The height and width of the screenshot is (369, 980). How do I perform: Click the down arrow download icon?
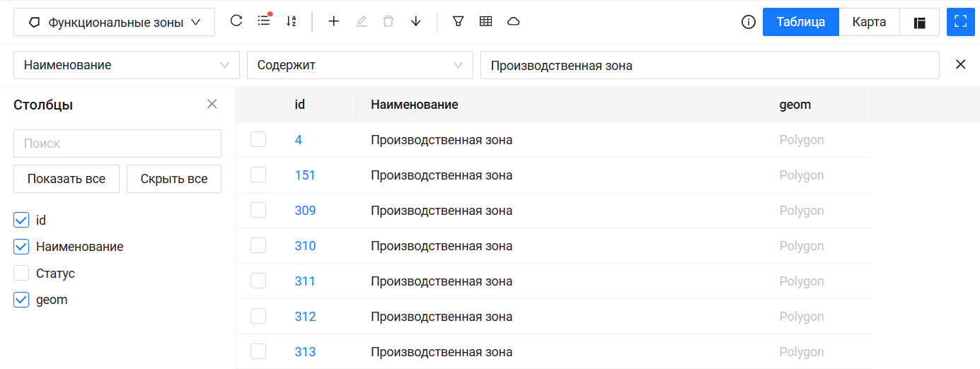pyautogui.click(x=416, y=21)
